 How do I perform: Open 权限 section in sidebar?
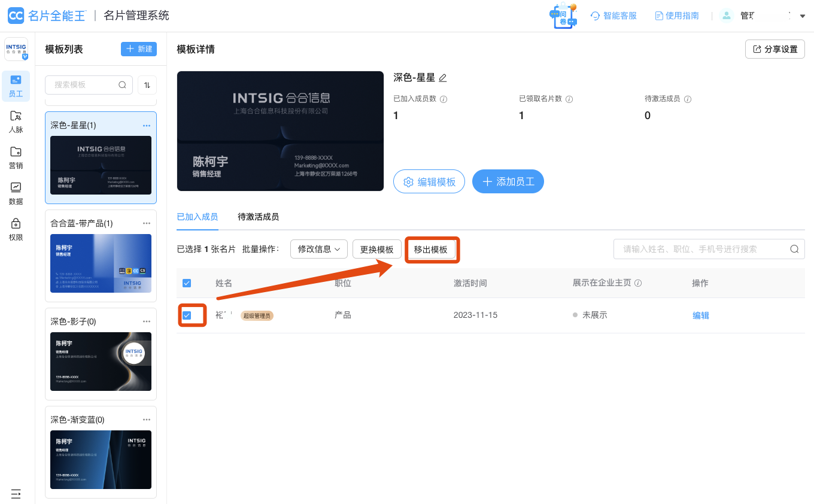[16, 229]
